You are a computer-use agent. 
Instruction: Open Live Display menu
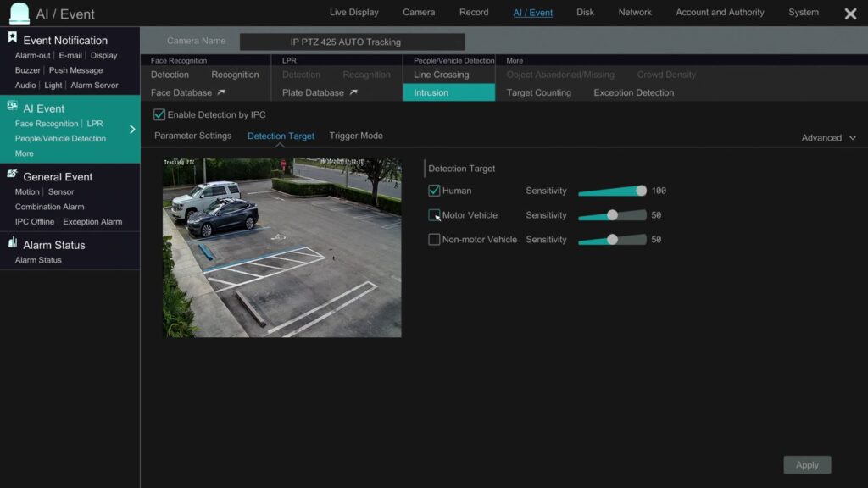tap(353, 12)
